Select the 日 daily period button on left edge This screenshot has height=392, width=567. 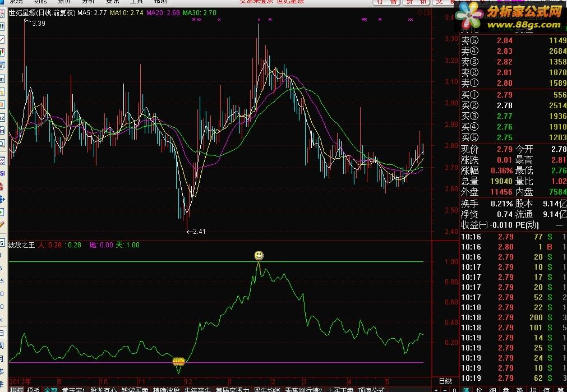click(x=2, y=333)
